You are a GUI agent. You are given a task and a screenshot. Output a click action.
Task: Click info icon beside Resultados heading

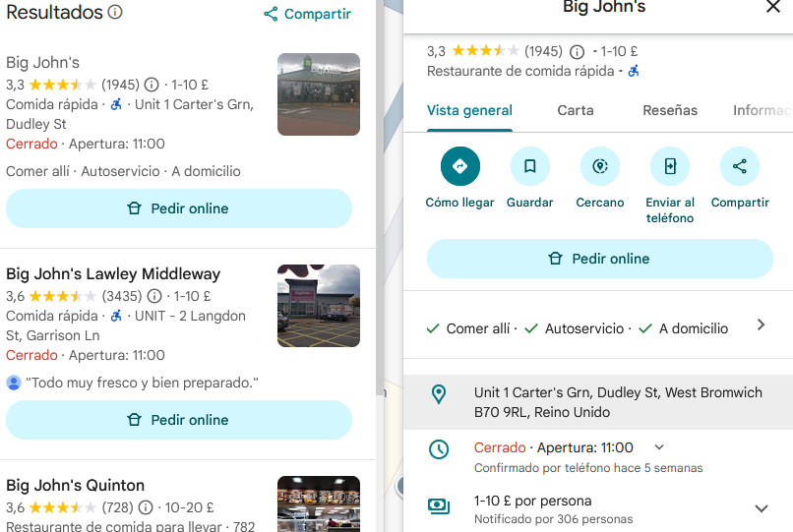click(x=115, y=13)
